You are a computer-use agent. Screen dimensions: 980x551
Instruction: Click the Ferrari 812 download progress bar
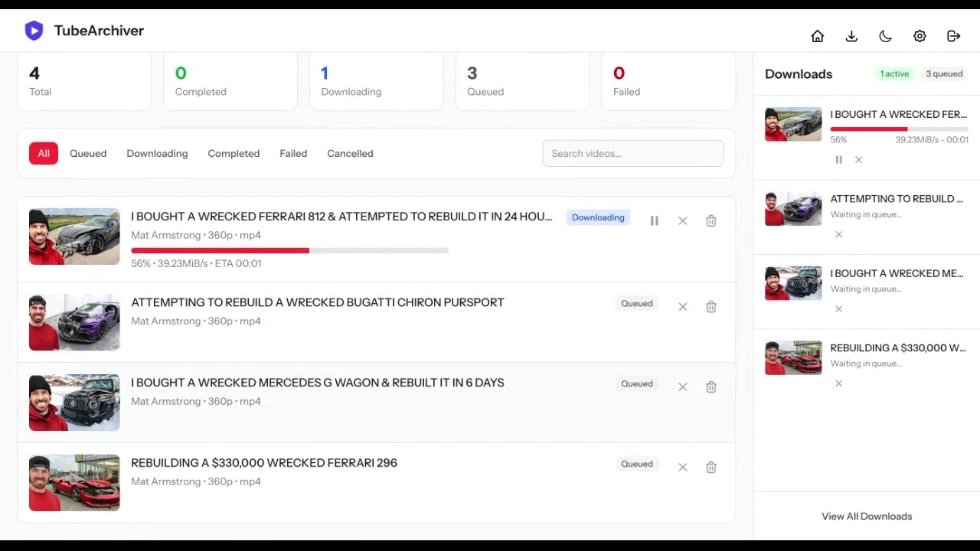[x=289, y=250]
